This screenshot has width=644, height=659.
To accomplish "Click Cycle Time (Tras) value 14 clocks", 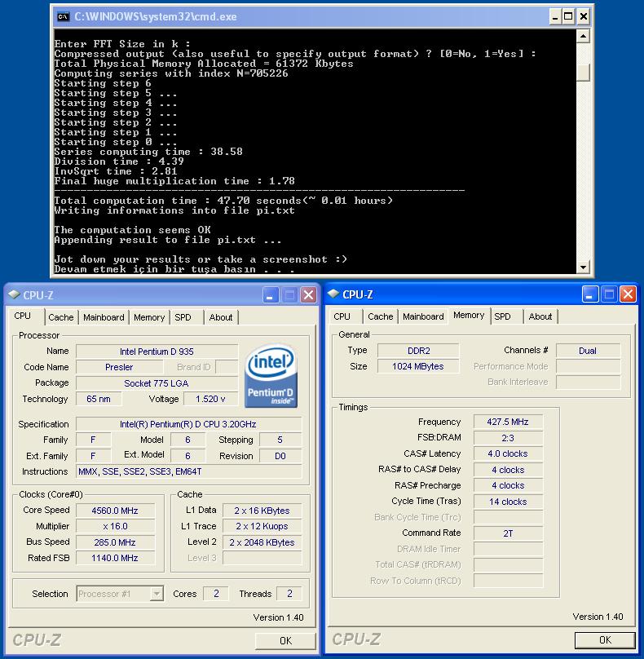I will tap(508, 502).
